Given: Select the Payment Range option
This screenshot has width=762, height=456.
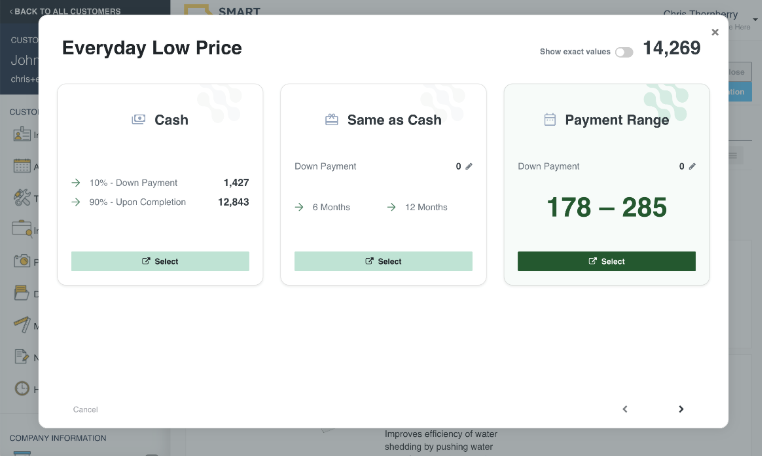Looking at the screenshot, I should (606, 261).
